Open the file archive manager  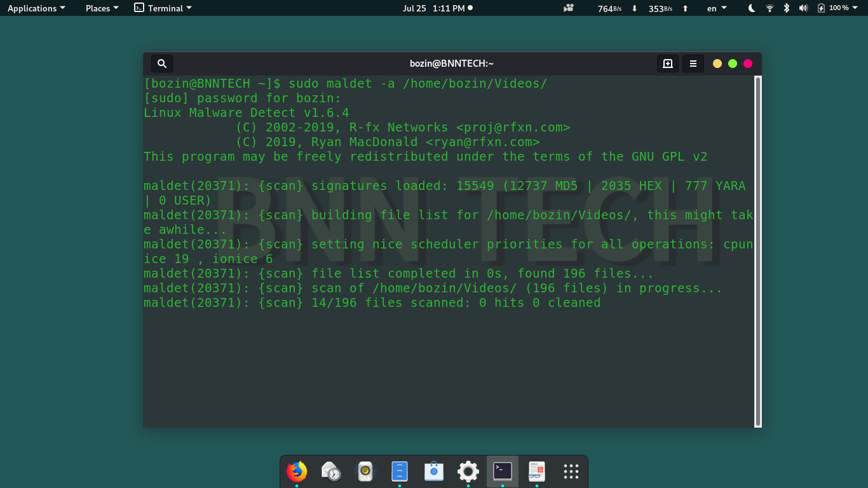(x=399, y=471)
